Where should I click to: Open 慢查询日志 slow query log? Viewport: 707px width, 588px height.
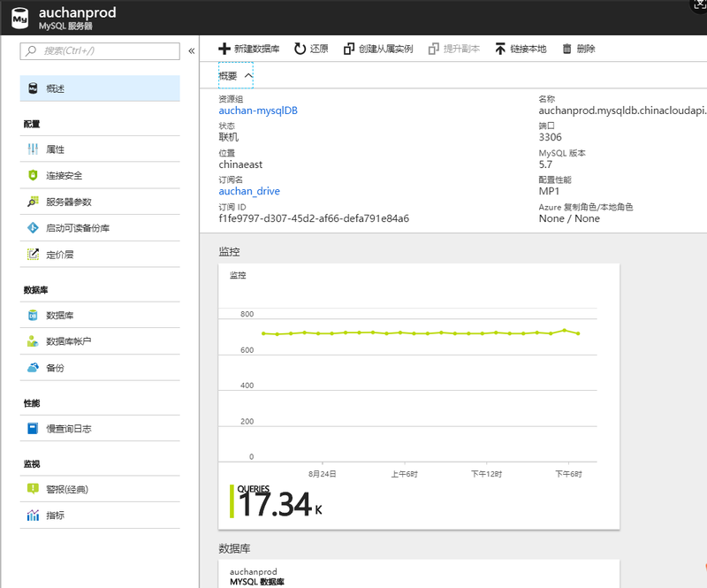tap(100, 428)
